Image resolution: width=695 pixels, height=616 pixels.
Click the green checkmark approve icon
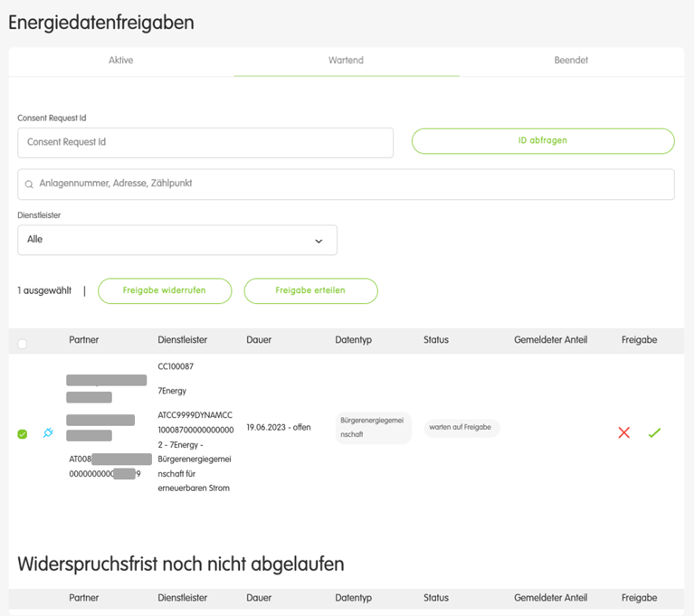tap(654, 433)
